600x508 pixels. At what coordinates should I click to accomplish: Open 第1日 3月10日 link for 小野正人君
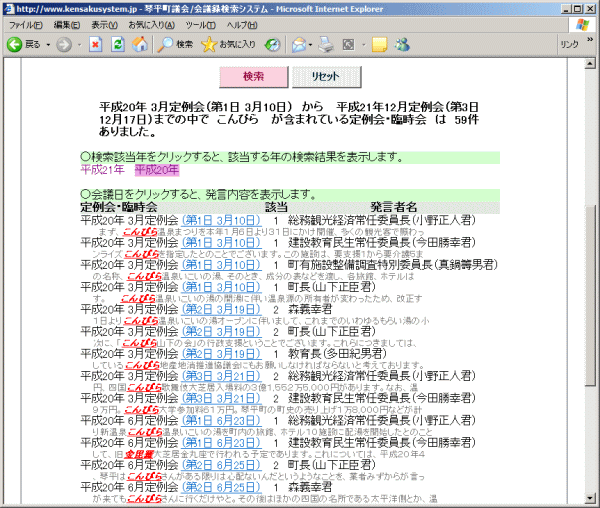(222, 221)
